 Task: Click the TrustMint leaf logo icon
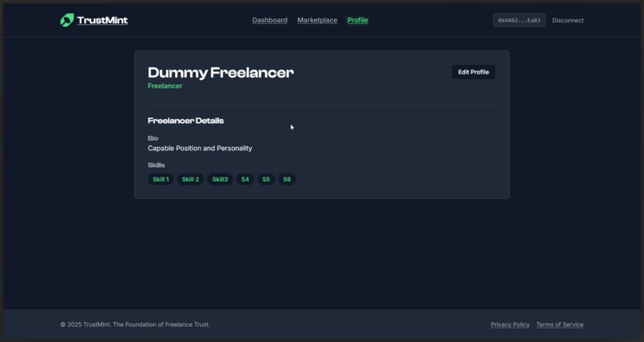click(67, 20)
